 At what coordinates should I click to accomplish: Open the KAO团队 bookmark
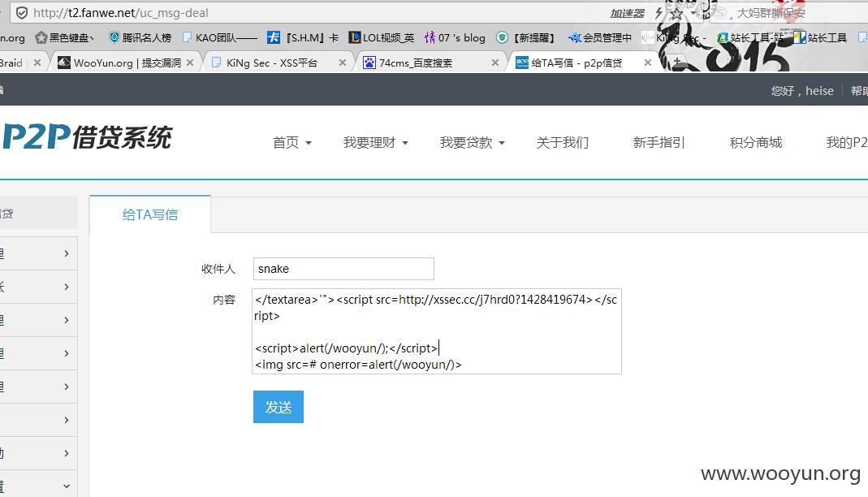point(220,37)
